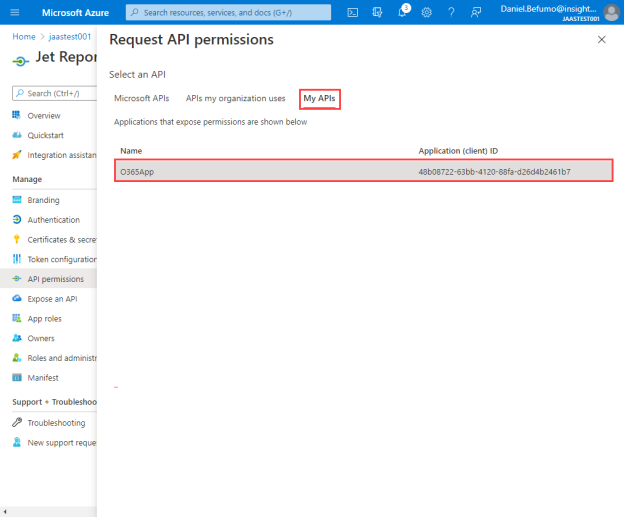Click the O365App application client ID
This screenshot has height=517, width=624.
click(x=494, y=172)
